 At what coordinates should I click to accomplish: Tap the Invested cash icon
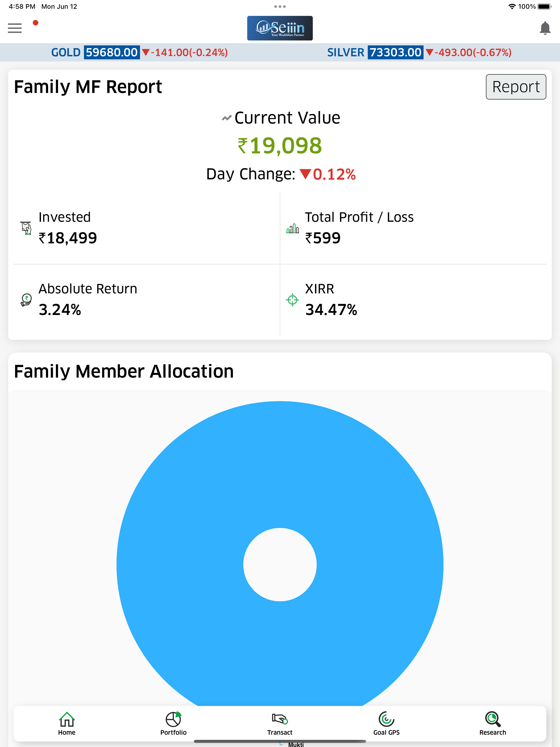(x=26, y=228)
